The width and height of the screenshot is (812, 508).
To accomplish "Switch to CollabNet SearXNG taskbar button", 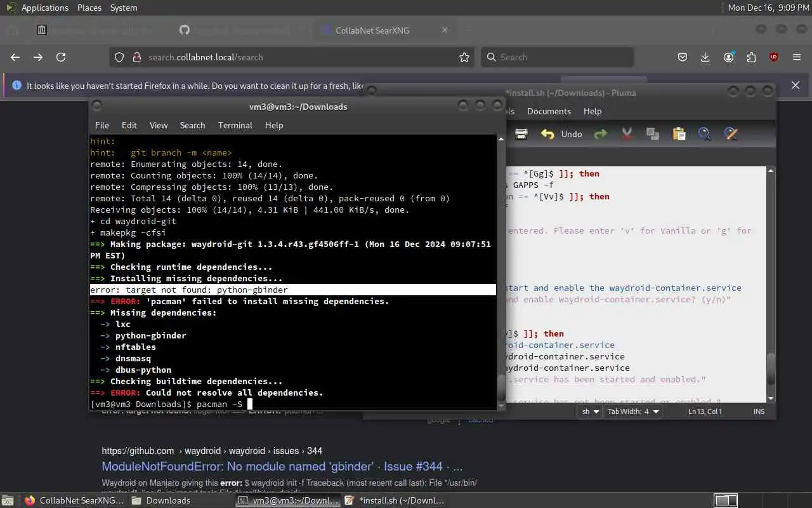I will tap(75, 500).
